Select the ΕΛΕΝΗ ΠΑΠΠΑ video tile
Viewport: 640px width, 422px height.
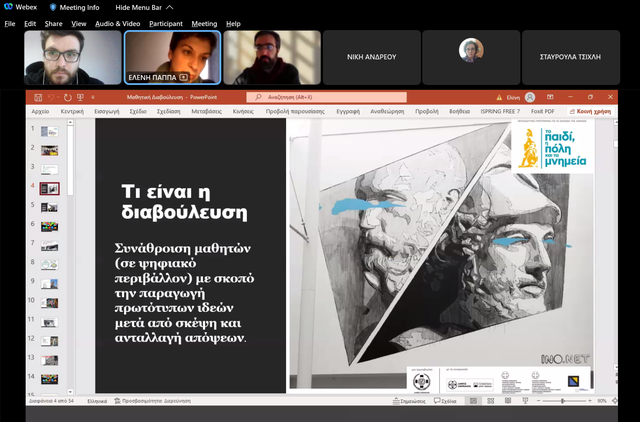click(x=173, y=58)
